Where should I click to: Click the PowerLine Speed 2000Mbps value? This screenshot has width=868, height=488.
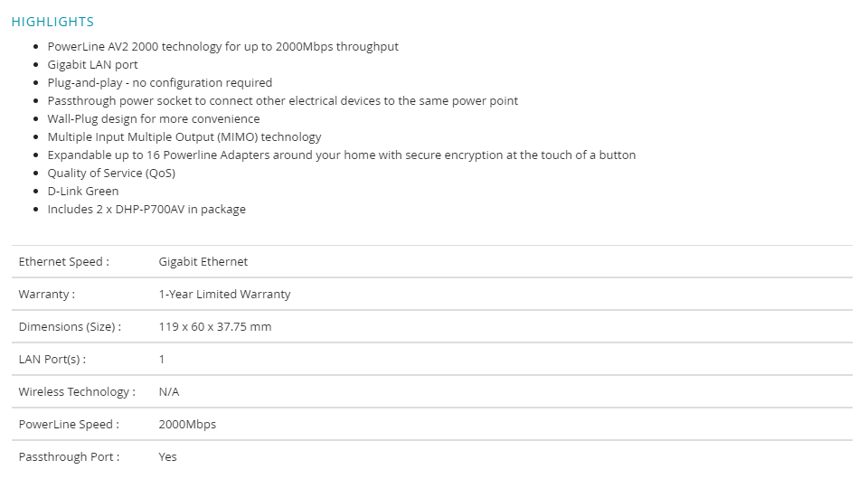(x=187, y=425)
